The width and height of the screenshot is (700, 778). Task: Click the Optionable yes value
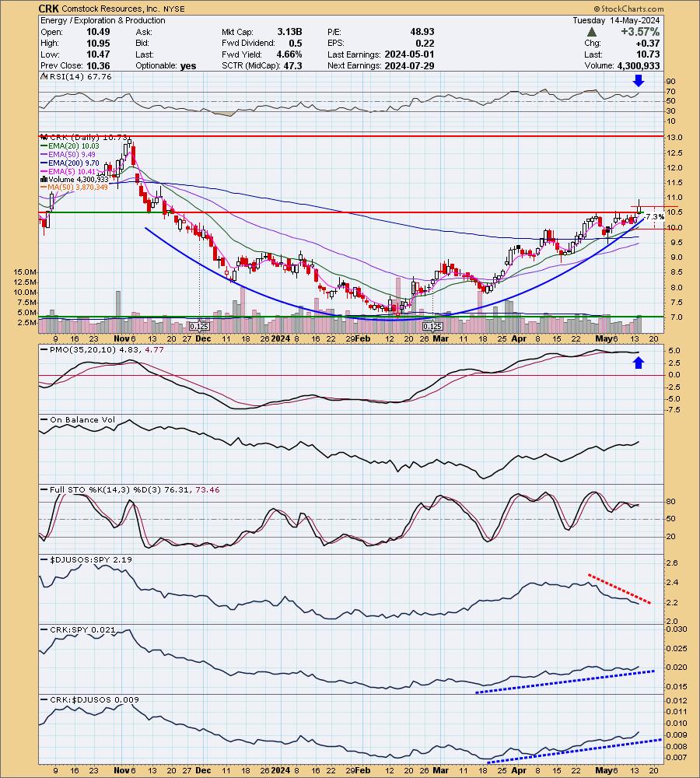188,66
